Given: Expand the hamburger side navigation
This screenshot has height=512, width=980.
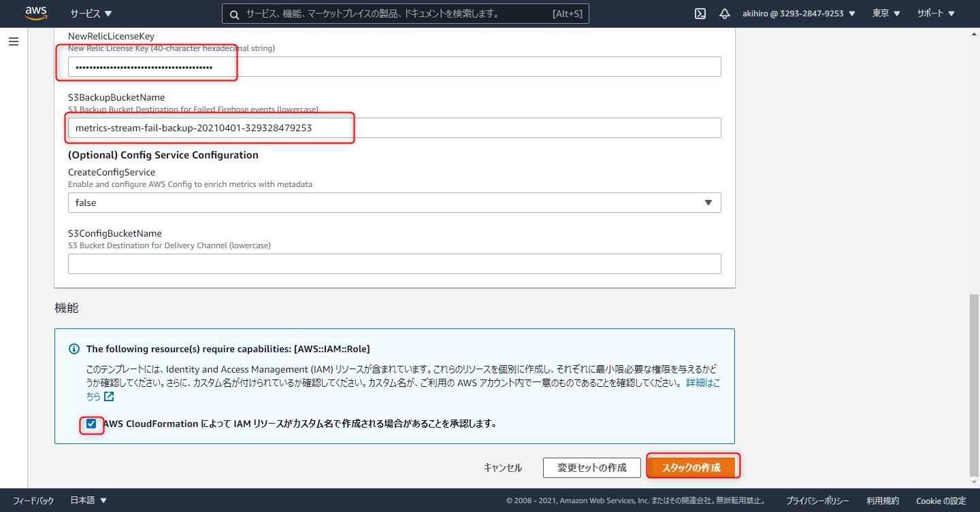Looking at the screenshot, I should (x=14, y=41).
